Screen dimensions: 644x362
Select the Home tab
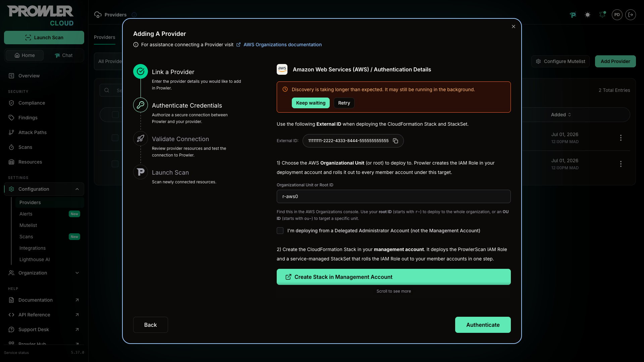pos(24,55)
